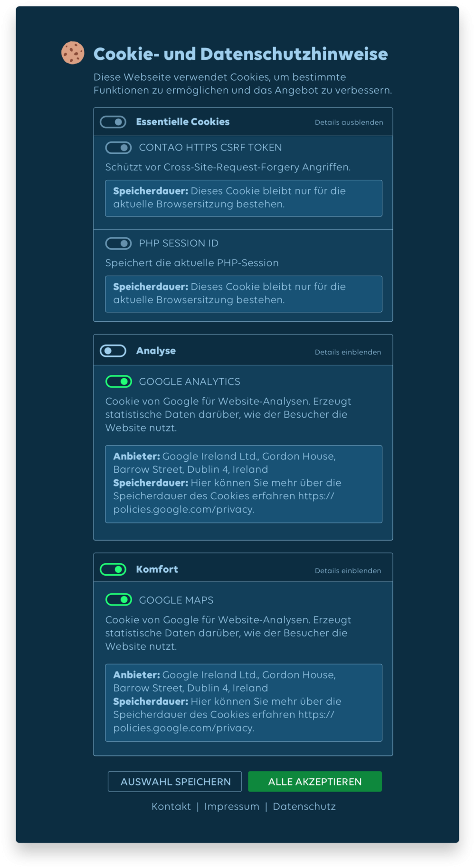Open the Impressum link
This screenshot has width=475, height=868.
[232, 807]
